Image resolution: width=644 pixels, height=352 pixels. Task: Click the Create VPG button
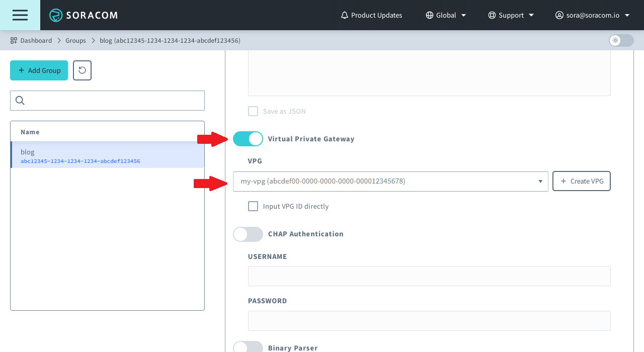(x=582, y=181)
